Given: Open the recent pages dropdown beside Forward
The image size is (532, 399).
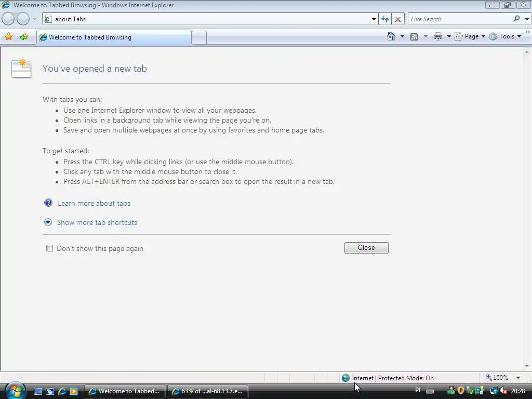Looking at the screenshot, I should [35, 19].
